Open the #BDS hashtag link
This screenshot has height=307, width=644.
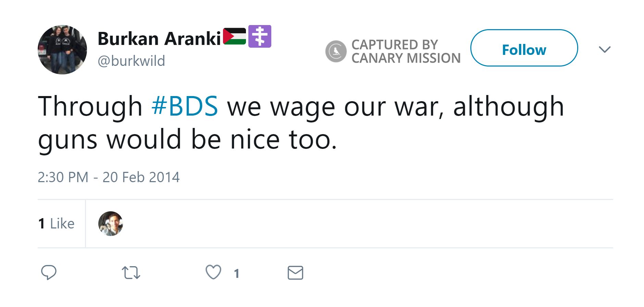click(185, 106)
